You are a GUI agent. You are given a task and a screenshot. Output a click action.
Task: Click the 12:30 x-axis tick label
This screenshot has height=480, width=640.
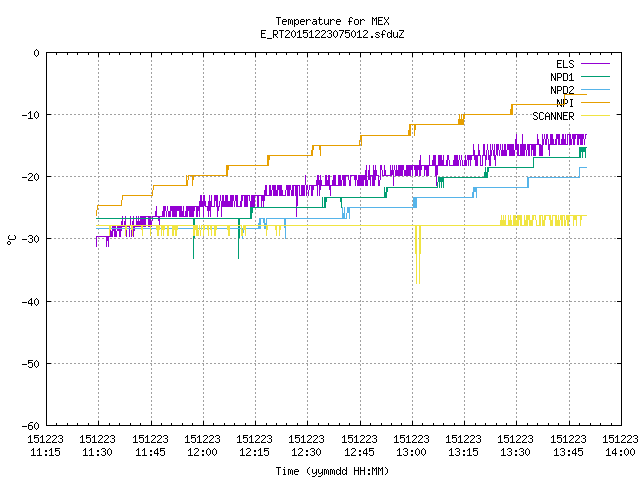click(306, 452)
